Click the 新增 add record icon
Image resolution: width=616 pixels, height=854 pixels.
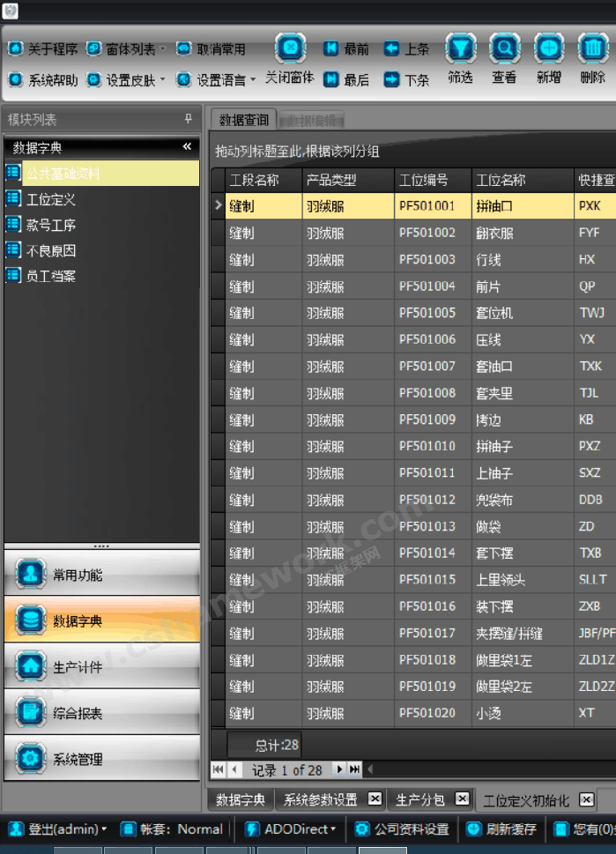coord(548,48)
